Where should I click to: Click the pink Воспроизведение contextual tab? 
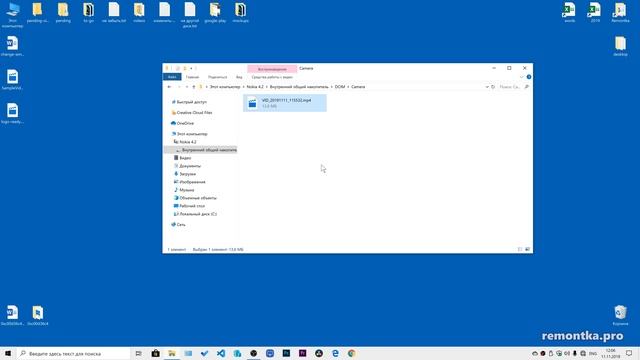click(272, 69)
